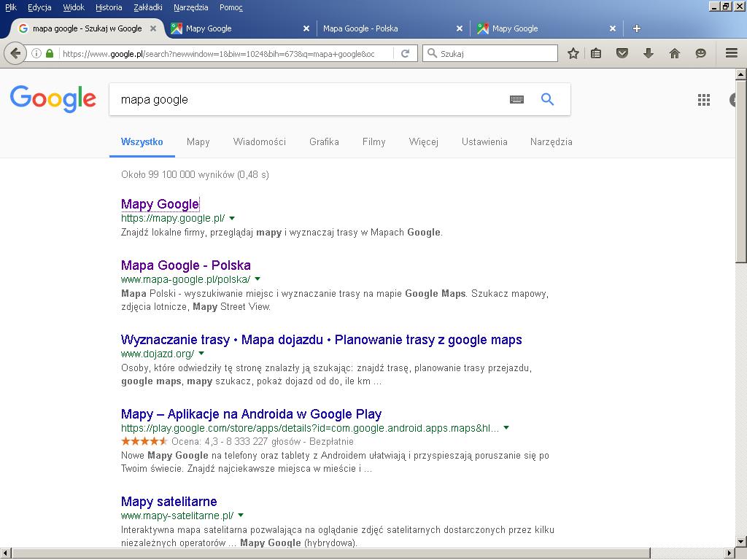747x560 pixels.
Task: Show bookmarks list icon
Action: coord(595,53)
